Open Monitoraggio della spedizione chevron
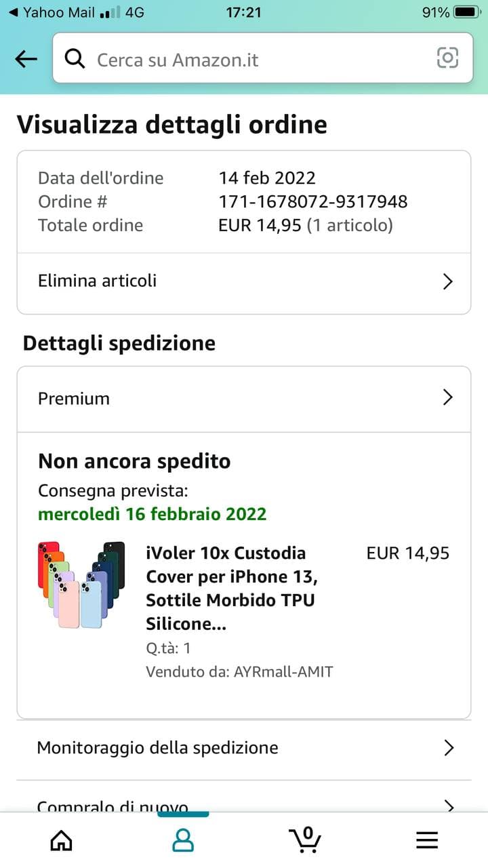 447,748
